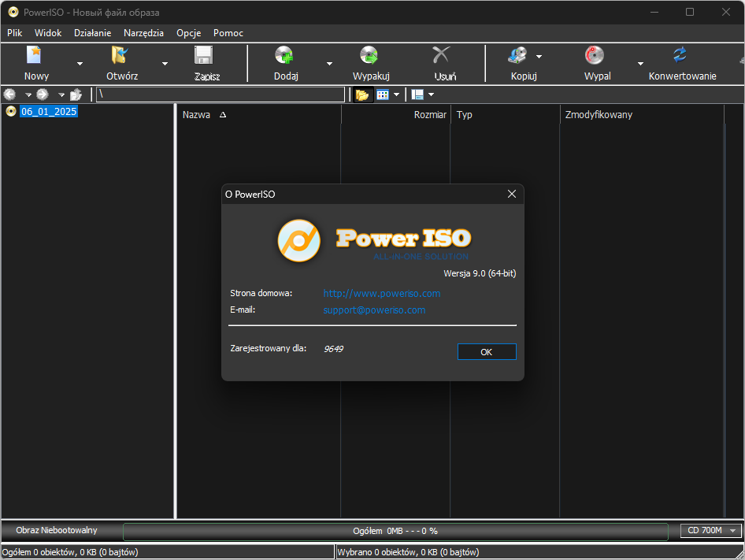The width and height of the screenshot is (745, 560).
Task: Click the up one folder icon
Action: click(x=76, y=95)
